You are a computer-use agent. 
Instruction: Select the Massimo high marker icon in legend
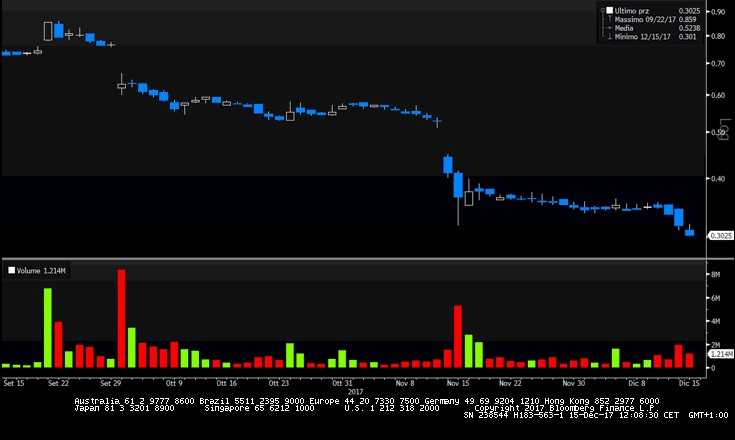pyautogui.click(x=610, y=19)
